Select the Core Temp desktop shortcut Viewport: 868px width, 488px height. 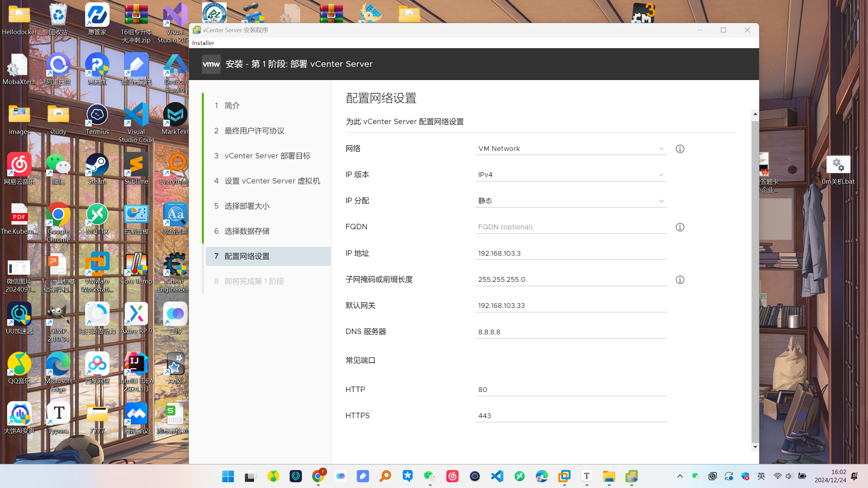click(136, 269)
